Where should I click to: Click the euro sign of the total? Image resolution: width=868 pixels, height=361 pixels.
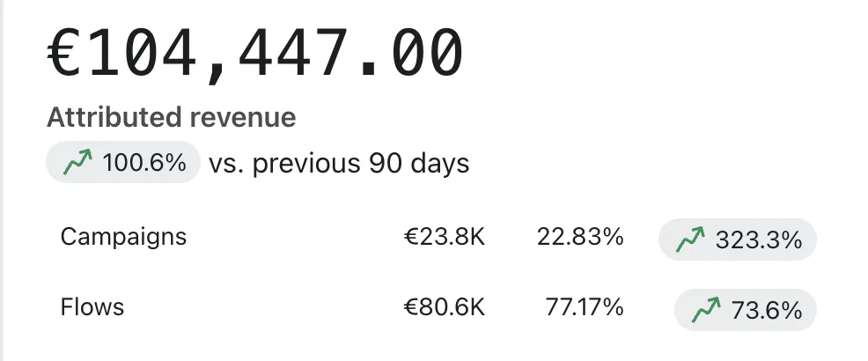coord(65,53)
